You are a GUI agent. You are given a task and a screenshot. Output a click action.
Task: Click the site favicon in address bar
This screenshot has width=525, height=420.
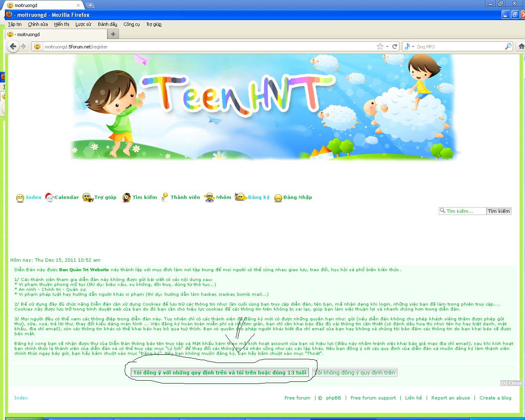[x=37, y=46]
